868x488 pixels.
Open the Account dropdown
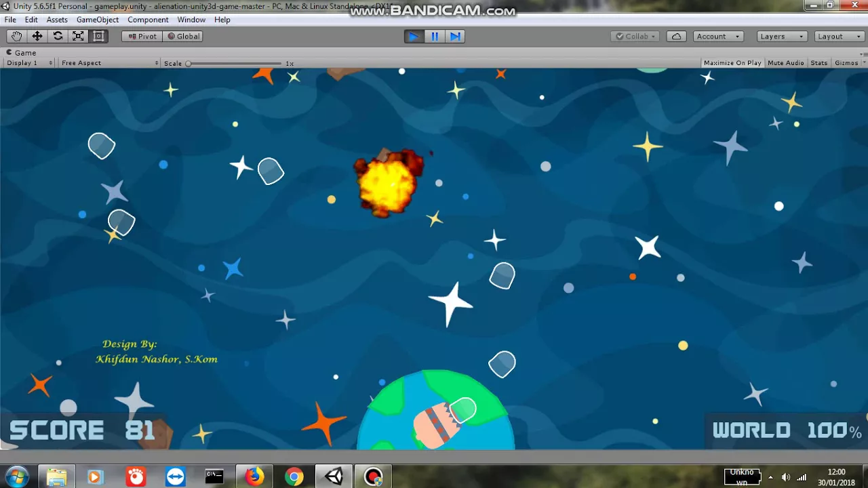[x=718, y=37]
